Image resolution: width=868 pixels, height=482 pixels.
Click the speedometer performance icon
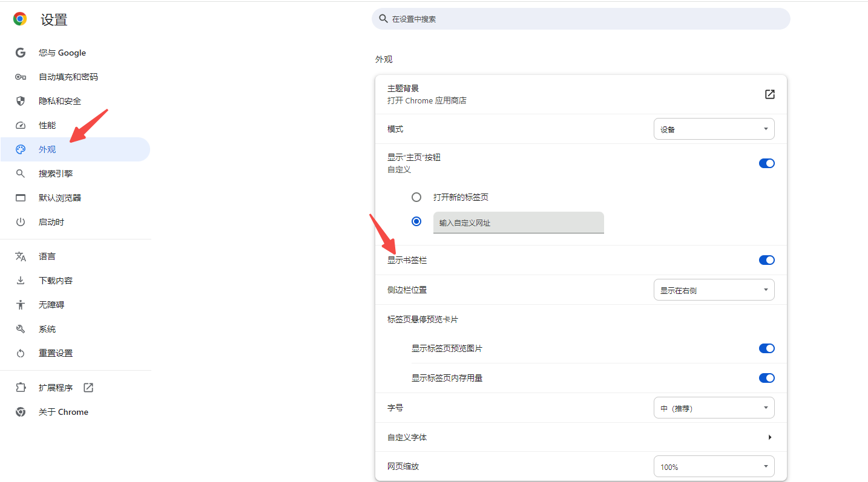click(21, 125)
